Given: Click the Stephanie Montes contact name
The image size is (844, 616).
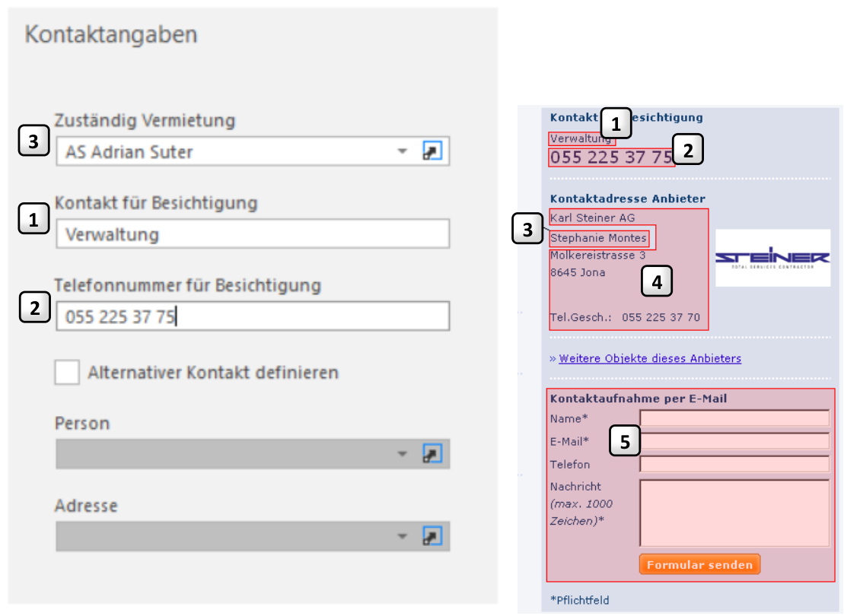Looking at the screenshot, I should [x=598, y=238].
